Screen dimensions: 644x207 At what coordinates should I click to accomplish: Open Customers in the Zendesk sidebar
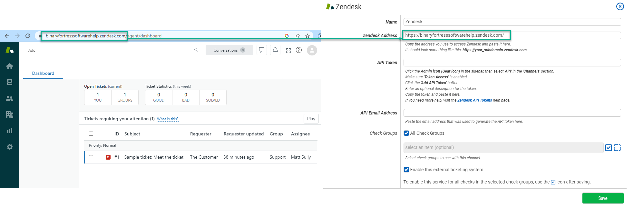click(10, 98)
